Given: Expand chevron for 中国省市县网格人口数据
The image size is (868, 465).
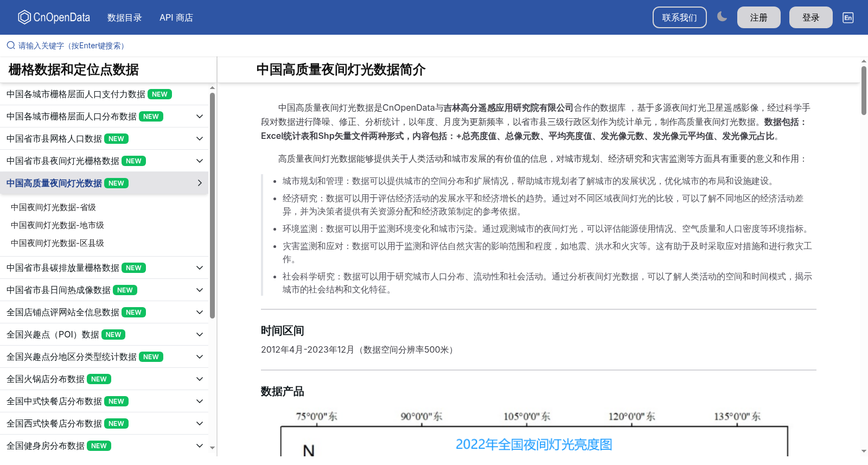Looking at the screenshot, I should pyautogui.click(x=200, y=139).
